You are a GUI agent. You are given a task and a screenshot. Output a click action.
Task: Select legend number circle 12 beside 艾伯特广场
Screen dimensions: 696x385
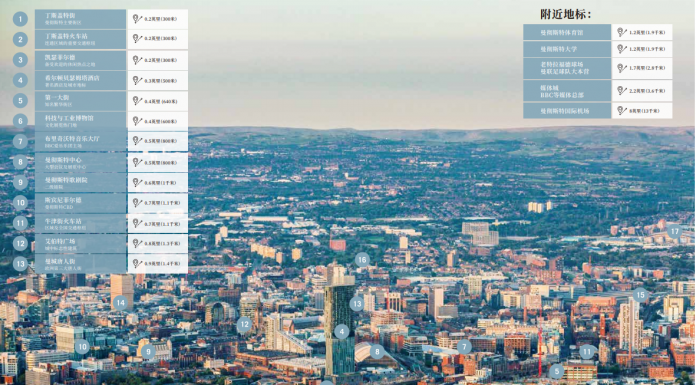20,243
